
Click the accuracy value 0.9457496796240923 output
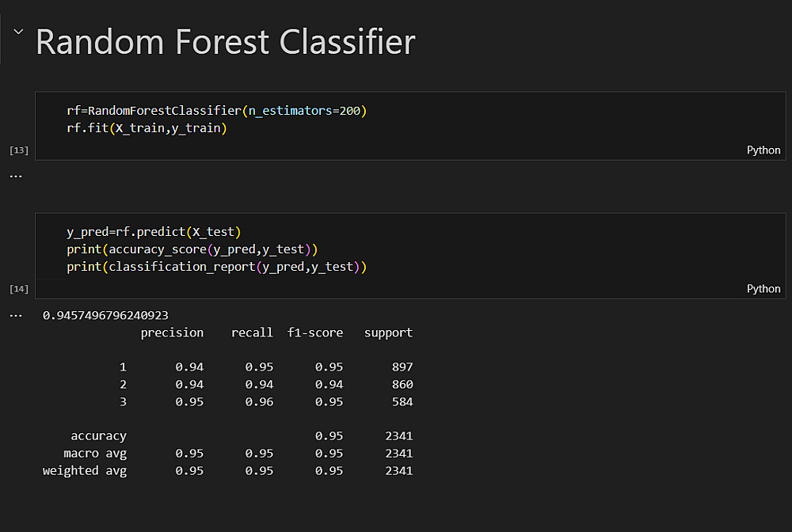pos(105,315)
